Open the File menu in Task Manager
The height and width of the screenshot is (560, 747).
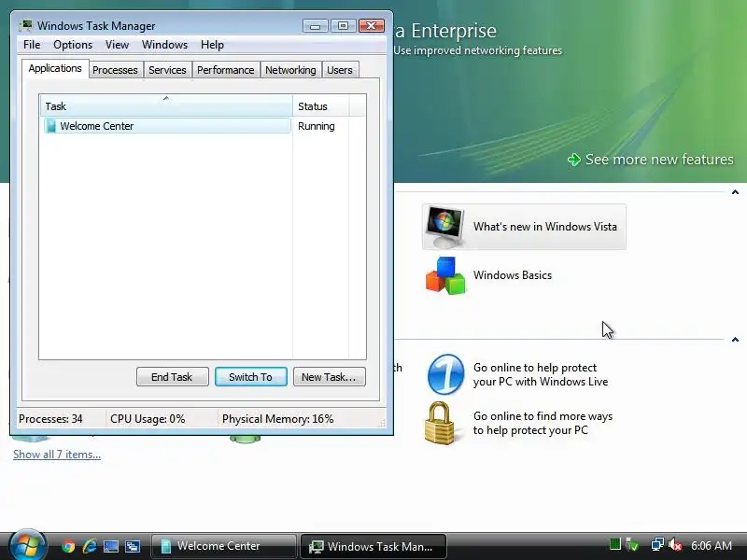click(x=32, y=45)
